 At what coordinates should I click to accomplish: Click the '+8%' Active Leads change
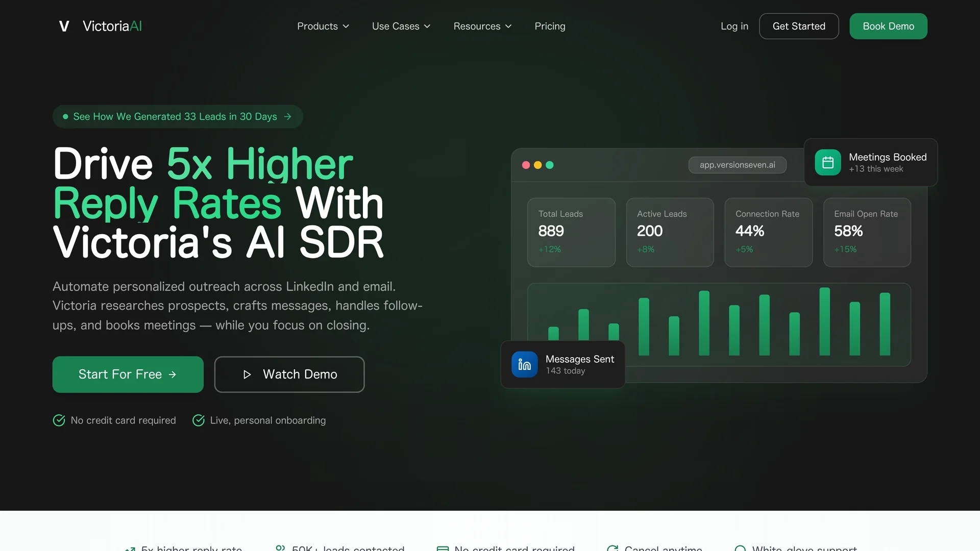pos(646,249)
